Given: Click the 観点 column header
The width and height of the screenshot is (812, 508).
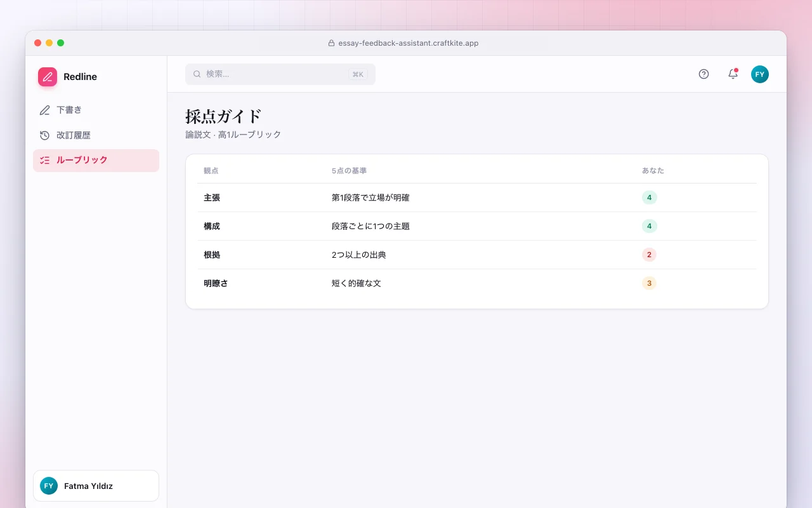Looking at the screenshot, I should tap(211, 171).
